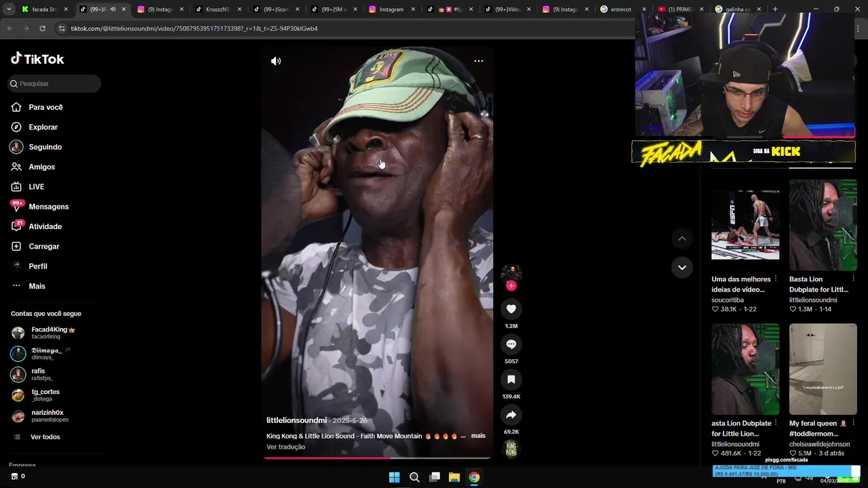The height and width of the screenshot is (488, 868).
Task: Open the three-dot video options menu
Action: 479,61
